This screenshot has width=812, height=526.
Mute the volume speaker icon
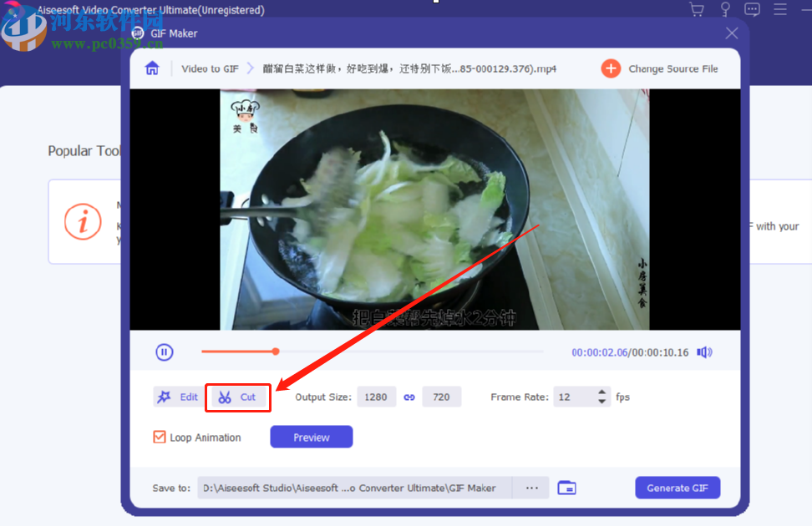tap(704, 352)
